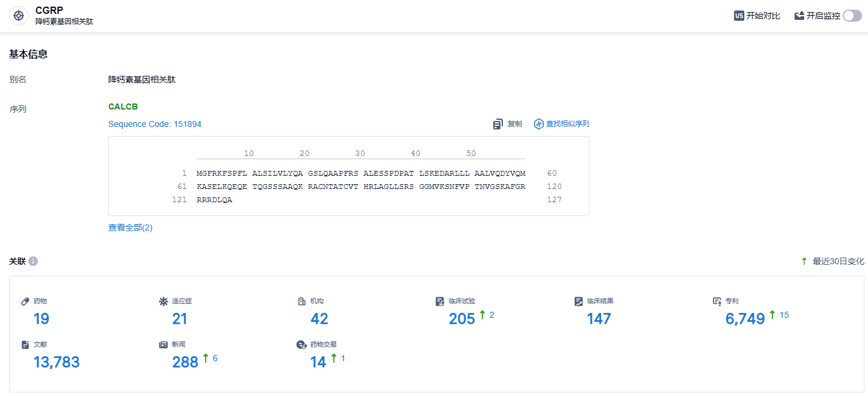Click the 药物 pill icon
The image size is (868, 396).
tap(25, 301)
